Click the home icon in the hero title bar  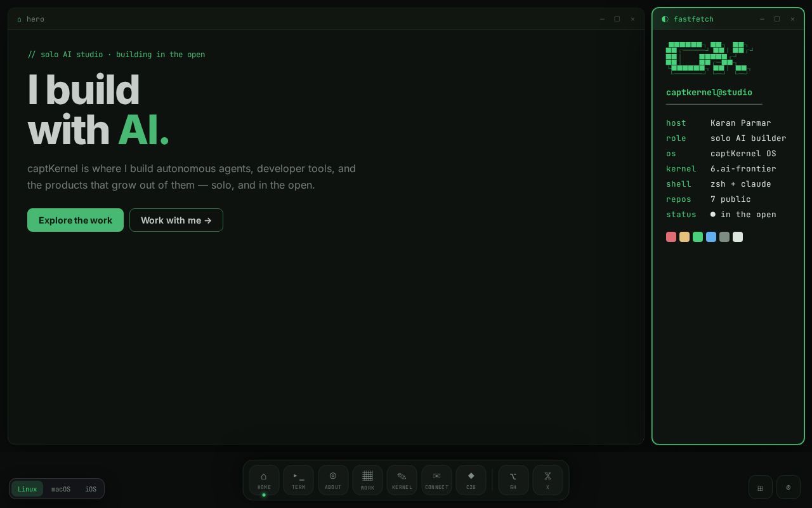click(19, 19)
